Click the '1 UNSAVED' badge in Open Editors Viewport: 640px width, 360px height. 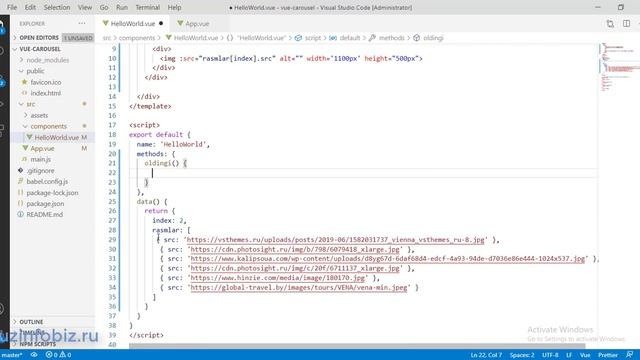(x=78, y=38)
